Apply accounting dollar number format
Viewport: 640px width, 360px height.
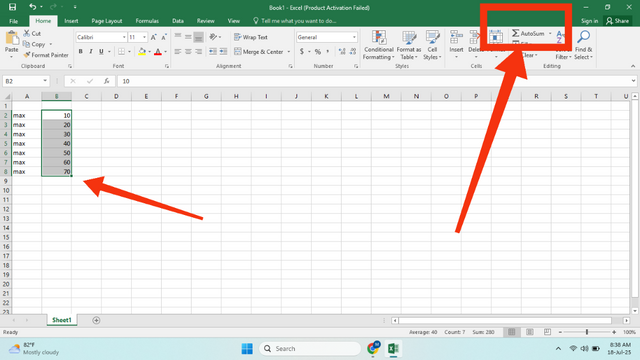[302, 51]
